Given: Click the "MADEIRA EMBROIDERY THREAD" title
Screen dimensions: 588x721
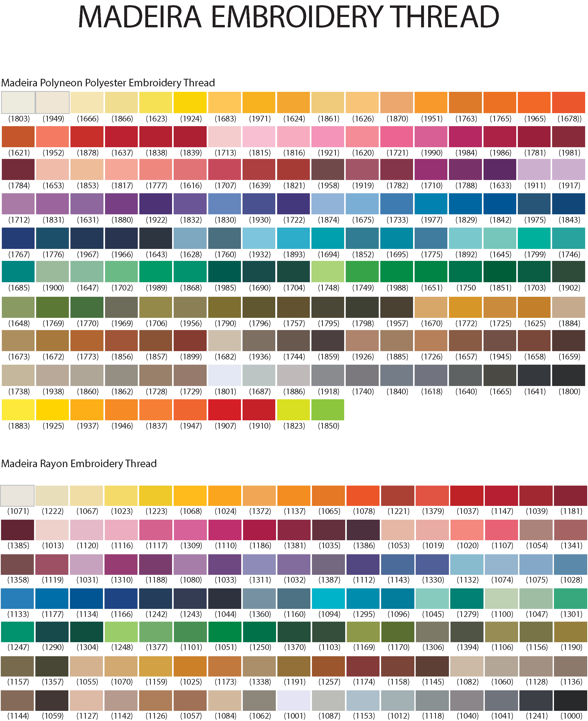Looking at the screenshot, I should click(289, 17).
